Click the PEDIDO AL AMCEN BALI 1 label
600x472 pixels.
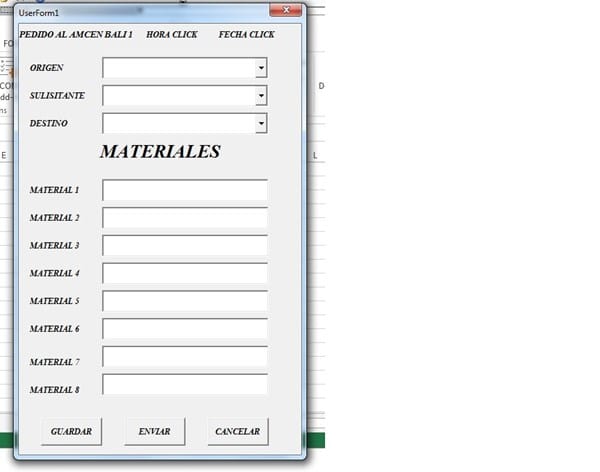click(x=76, y=34)
